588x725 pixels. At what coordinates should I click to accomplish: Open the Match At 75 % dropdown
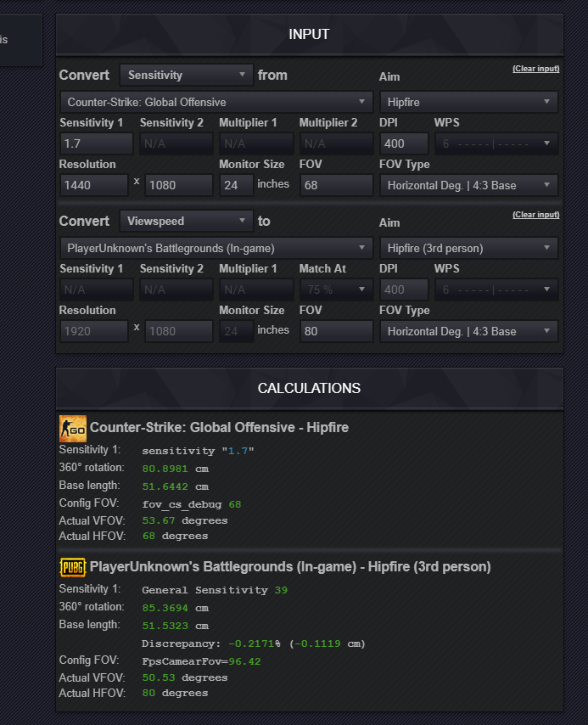[x=337, y=289]
